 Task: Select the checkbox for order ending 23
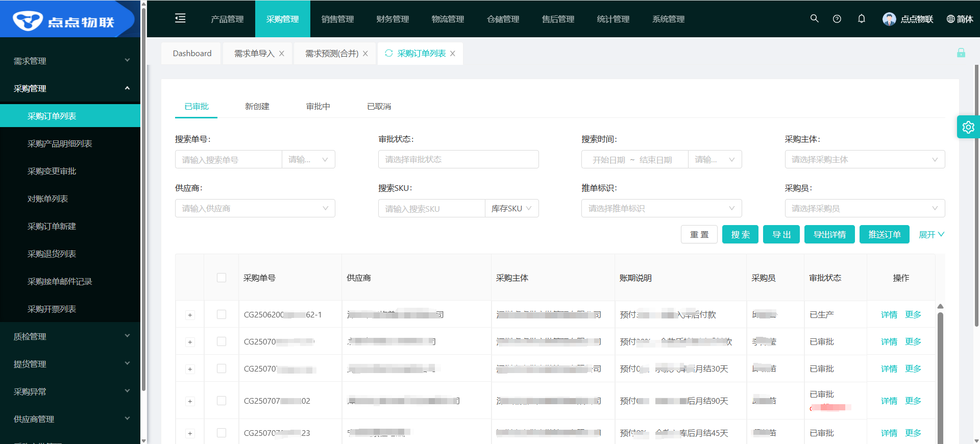point(222,433)
